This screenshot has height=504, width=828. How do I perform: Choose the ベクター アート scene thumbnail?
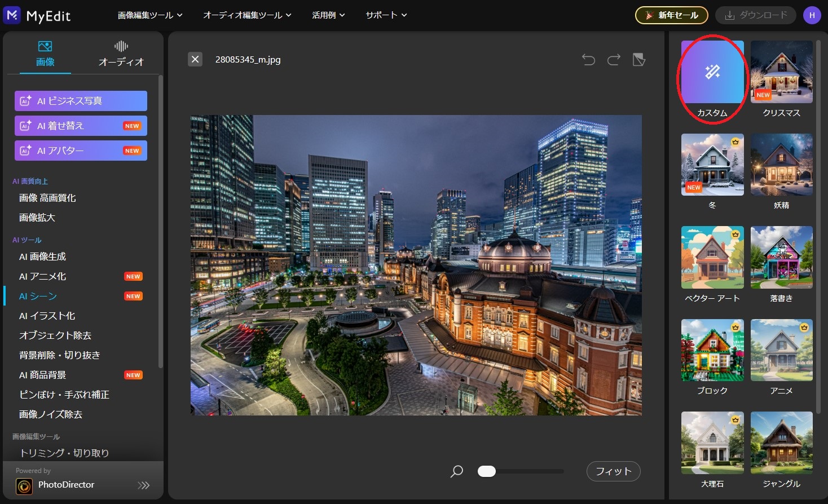pyautogui.click(x=712, y=257)
